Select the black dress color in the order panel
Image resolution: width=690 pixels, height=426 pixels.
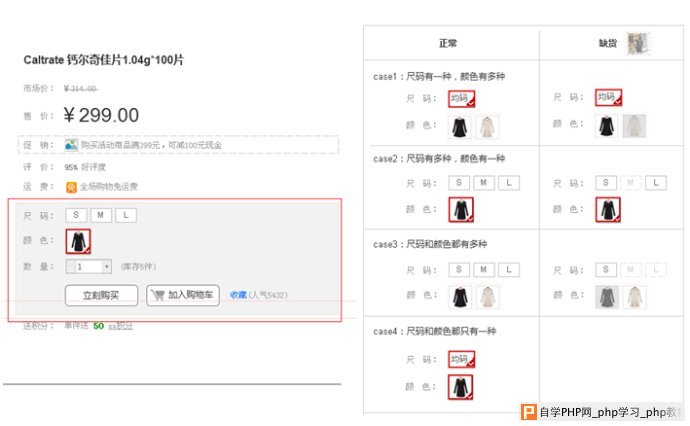[x=78, y=241]
